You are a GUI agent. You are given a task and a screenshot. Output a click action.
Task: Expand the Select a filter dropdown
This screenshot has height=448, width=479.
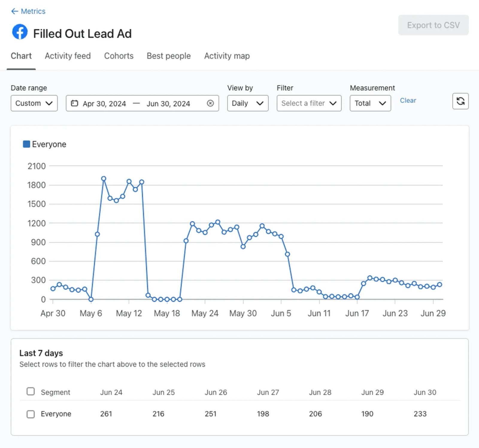pyautogui.click(x=309, y=103)
